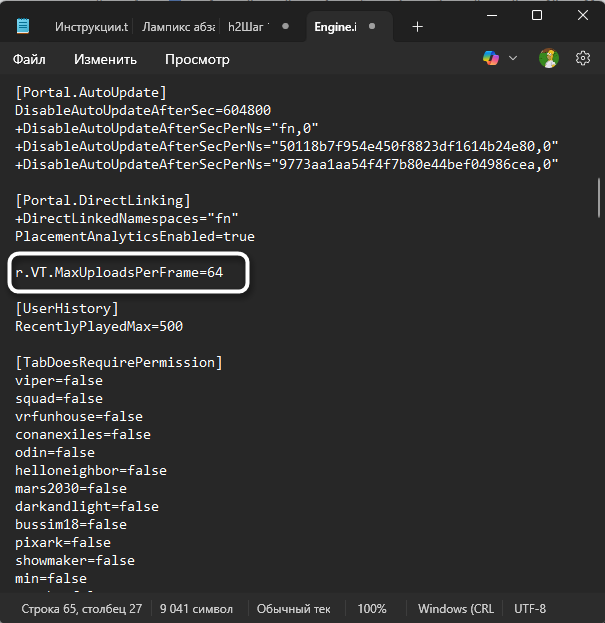Screen dimensions: 605x623
Task: Click the Строка 65, столбец 27 status
Action: click(x=81, y=609)
